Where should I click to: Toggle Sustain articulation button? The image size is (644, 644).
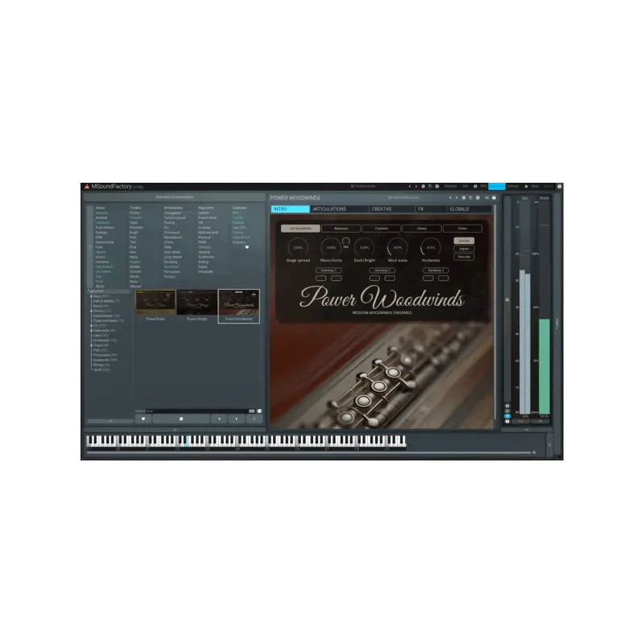[x=464, y=241]
